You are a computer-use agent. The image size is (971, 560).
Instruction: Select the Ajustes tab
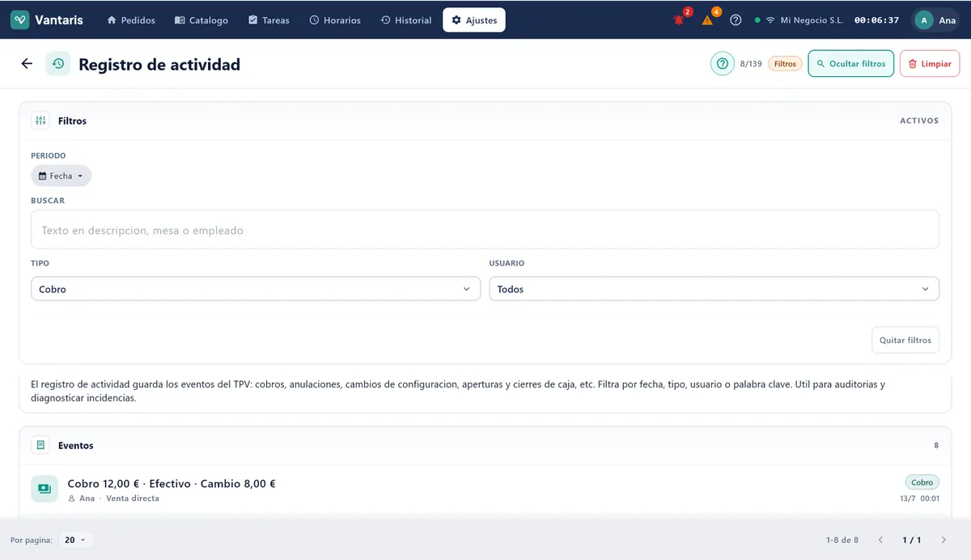[x=474, y=20]
